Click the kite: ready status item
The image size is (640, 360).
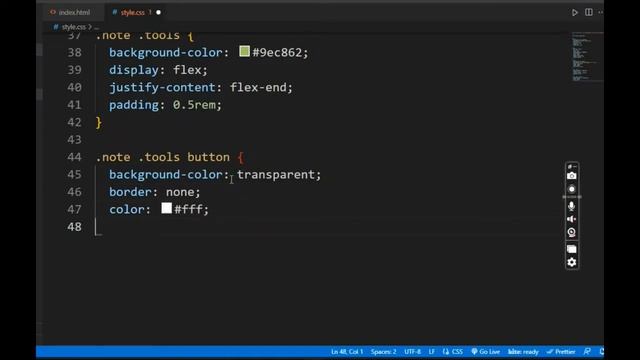click(x=523, y=352)
